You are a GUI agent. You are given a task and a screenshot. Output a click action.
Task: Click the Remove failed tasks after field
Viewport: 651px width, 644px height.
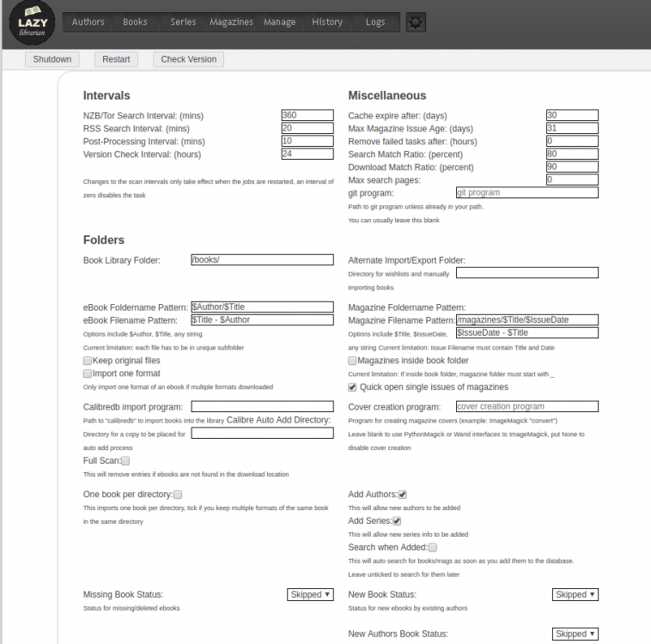coord(572,141)
